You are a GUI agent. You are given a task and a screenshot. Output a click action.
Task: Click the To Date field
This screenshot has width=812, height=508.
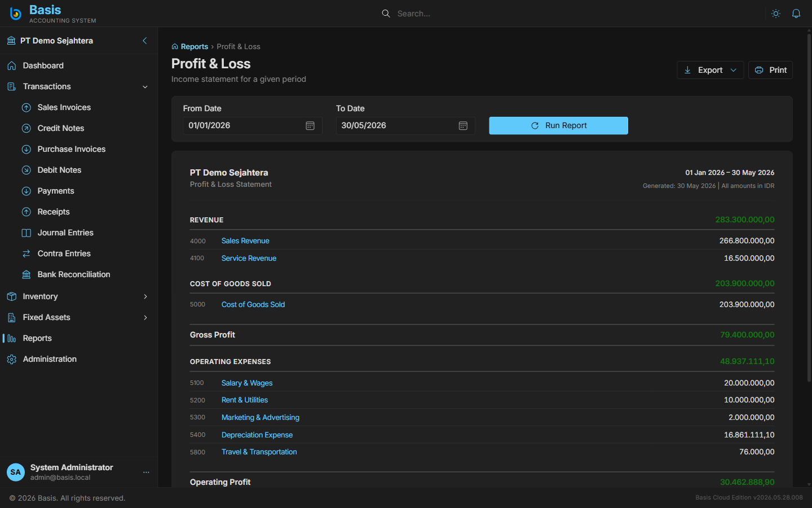tap(405, 126)
